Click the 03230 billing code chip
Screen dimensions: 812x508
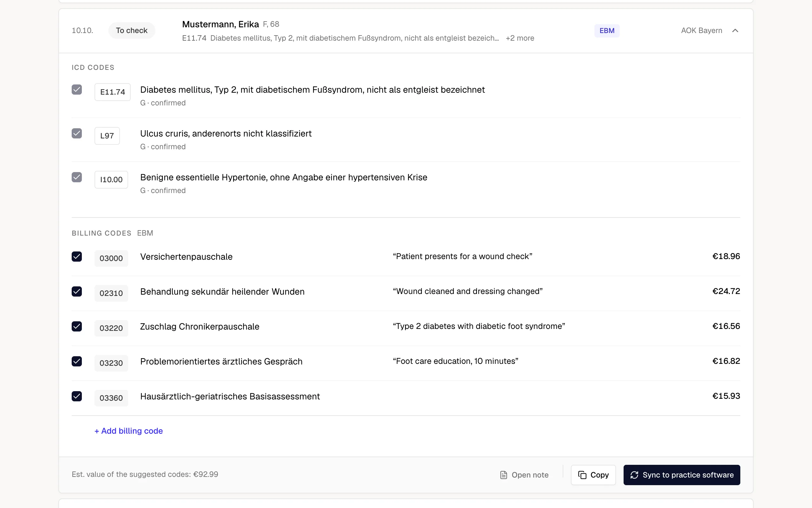click(111, 363)
